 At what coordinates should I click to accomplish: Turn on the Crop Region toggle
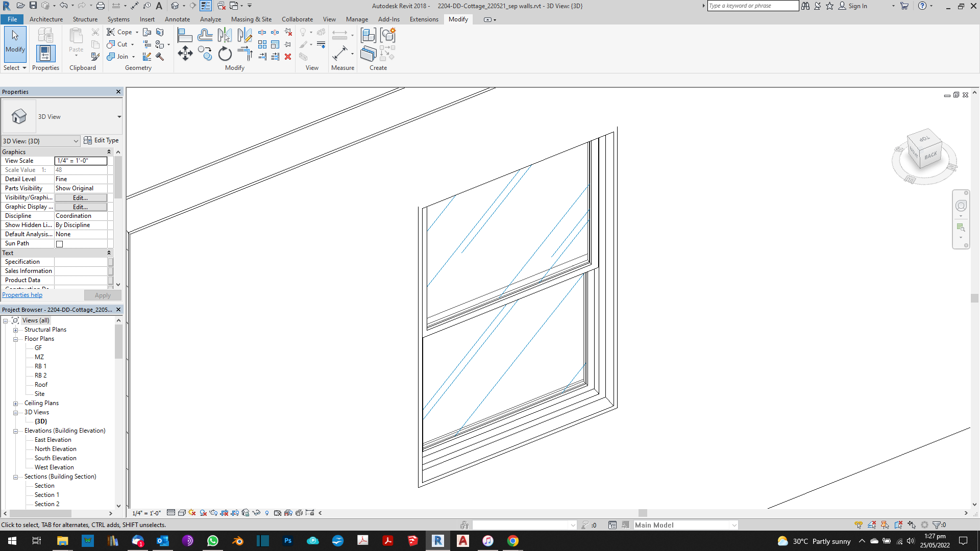point(224,513)
